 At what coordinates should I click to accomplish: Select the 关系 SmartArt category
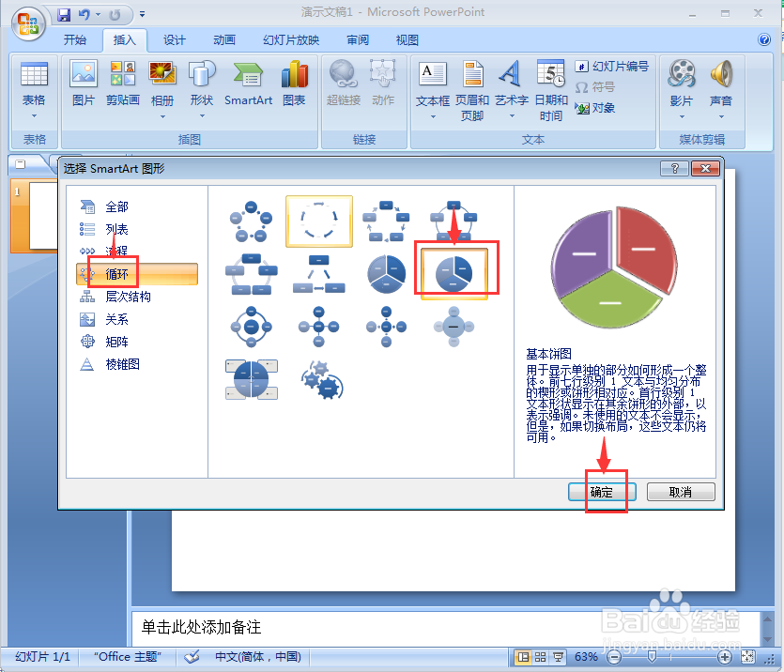(137, 319)
